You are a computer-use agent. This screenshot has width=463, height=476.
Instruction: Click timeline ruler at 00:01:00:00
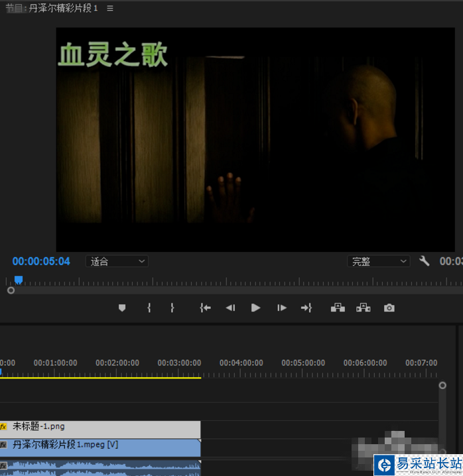click(55, 363)
